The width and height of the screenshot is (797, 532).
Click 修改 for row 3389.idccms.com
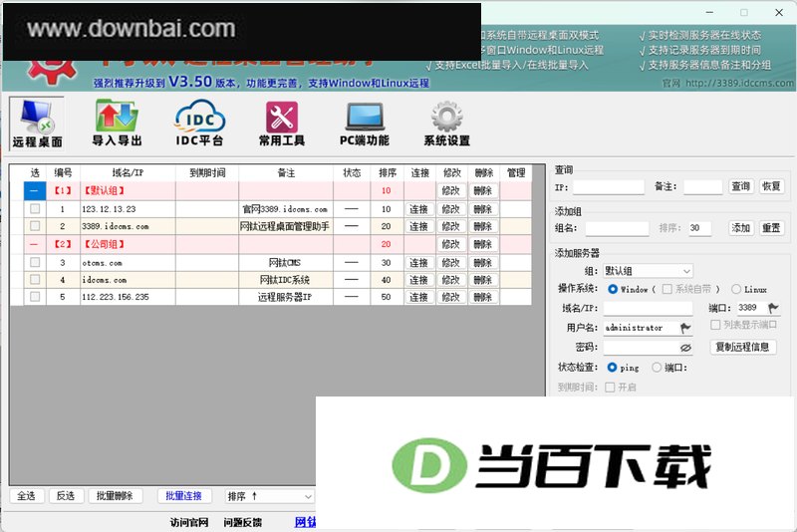click(451, 226)
